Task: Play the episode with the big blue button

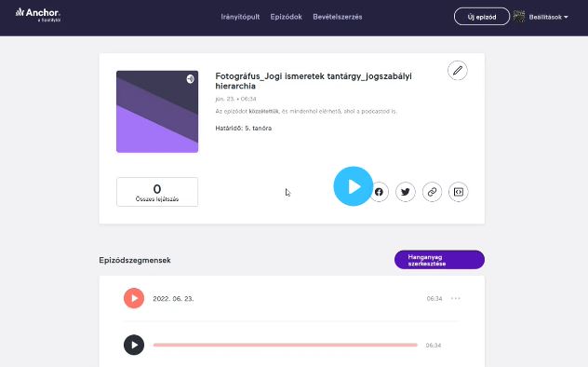Action: (x=354, y=186)
